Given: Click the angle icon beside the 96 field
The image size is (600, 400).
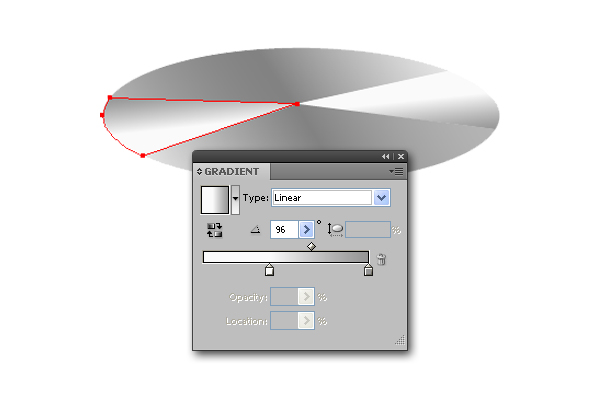Looking at the screenshot, I should [x=256, y=230].
